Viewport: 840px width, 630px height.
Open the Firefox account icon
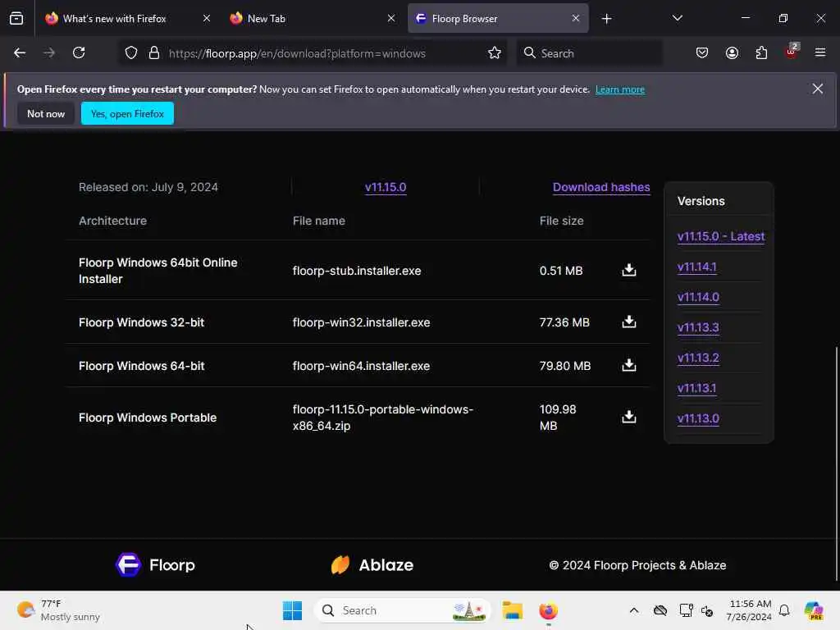pos(732,52)
